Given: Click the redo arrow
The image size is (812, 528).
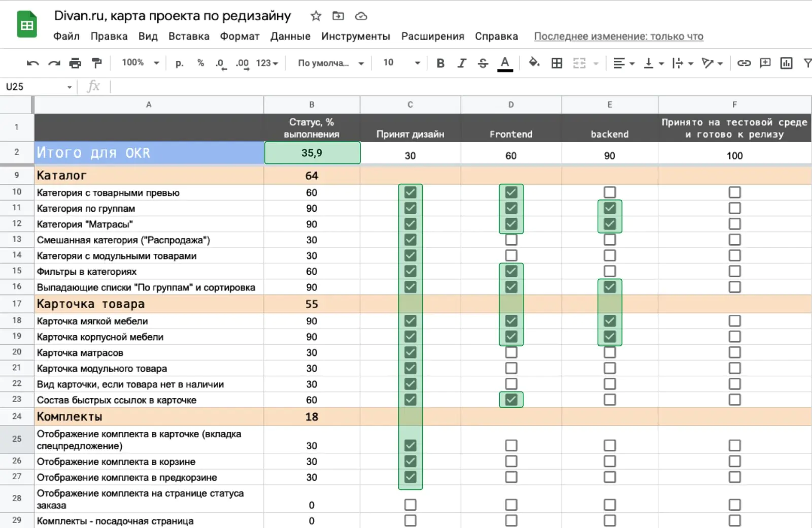Looking at the screenshot, I should click(54, 63).
